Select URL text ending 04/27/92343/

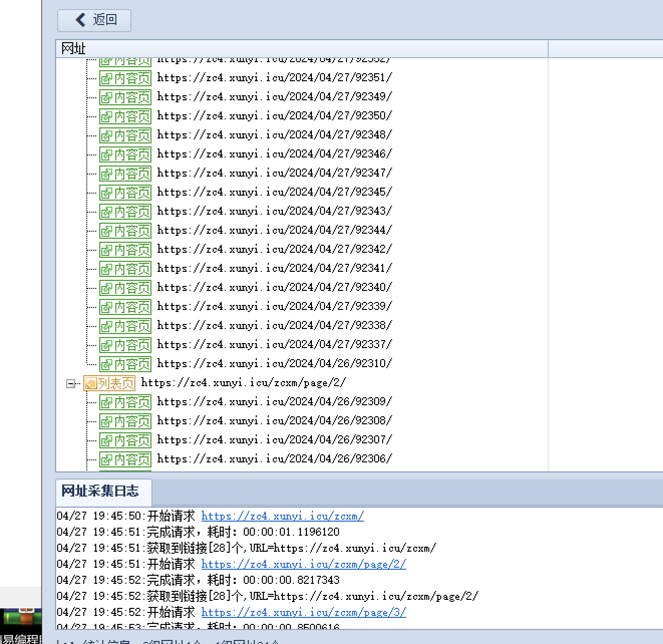pyautogui.click(x=274, y=211)
